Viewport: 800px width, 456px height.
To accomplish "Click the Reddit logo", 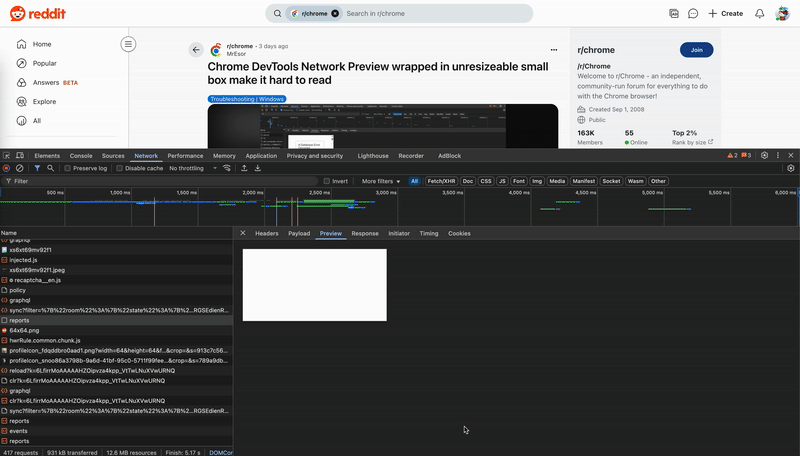I will tap(38, 13).
